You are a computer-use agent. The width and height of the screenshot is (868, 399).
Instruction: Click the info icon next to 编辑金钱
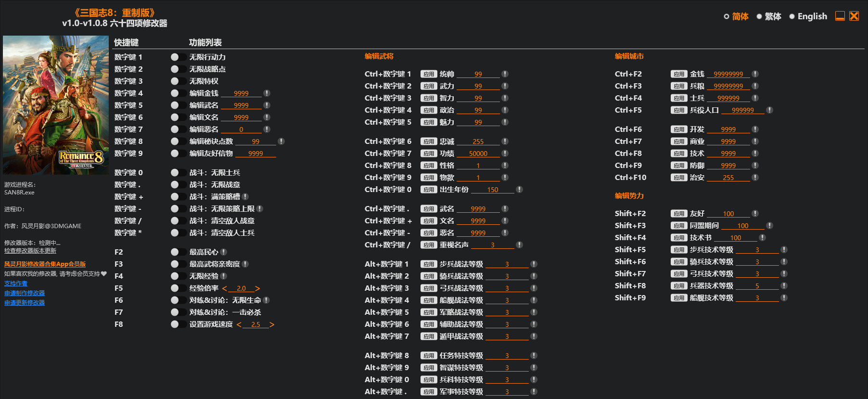[x=267, y=93]
